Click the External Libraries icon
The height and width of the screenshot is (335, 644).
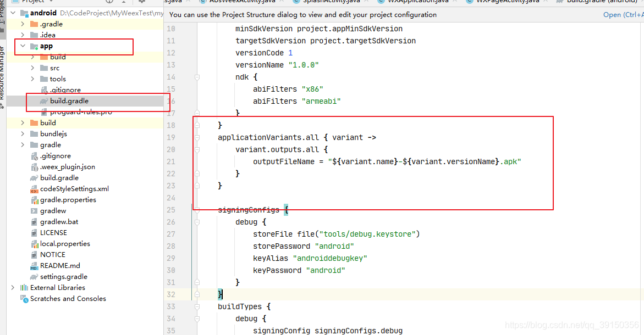pyautogui.click(x=24, y=288)
